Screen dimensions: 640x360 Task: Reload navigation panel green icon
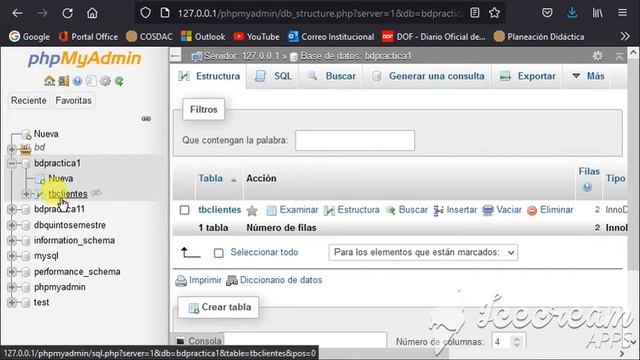(119, 81)
